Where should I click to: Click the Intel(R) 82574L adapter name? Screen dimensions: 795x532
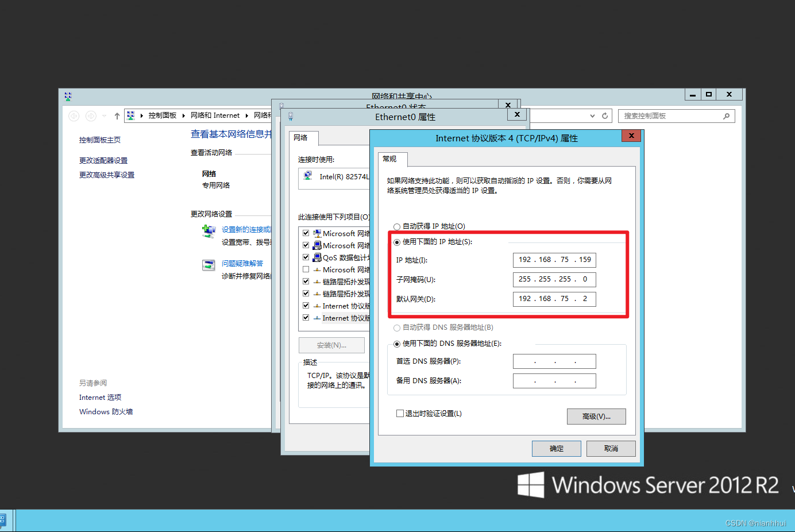pyautogui.click(x=345, y=177)
